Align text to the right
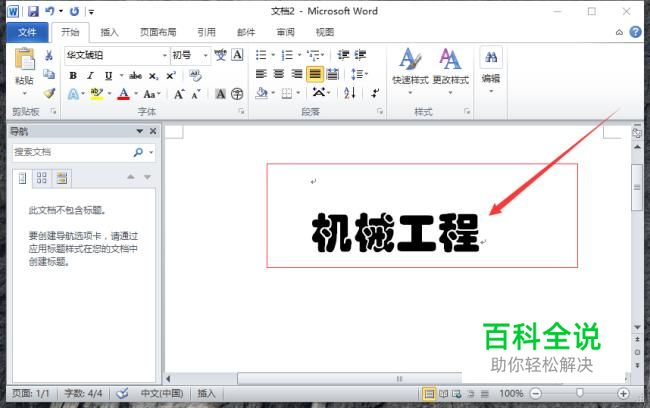 coord(297,74)
